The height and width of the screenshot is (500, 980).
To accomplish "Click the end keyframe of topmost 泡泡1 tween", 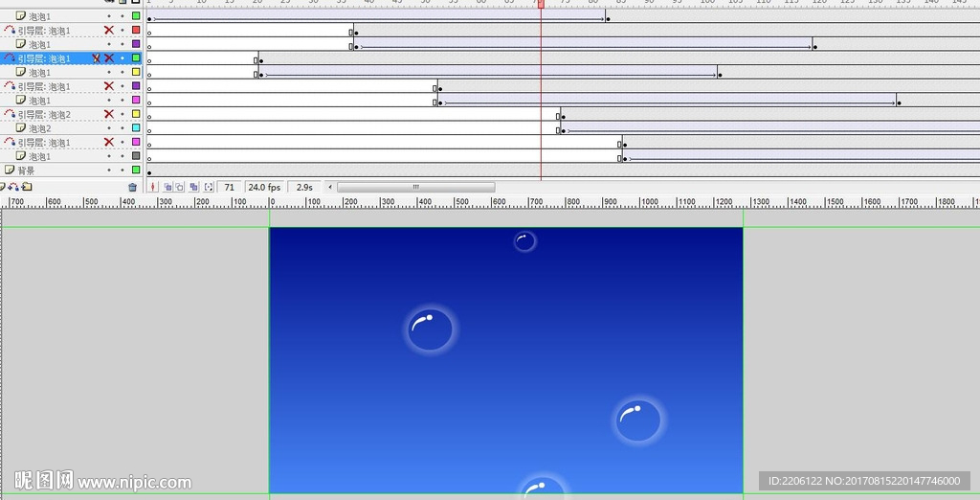I will point(608,19).
